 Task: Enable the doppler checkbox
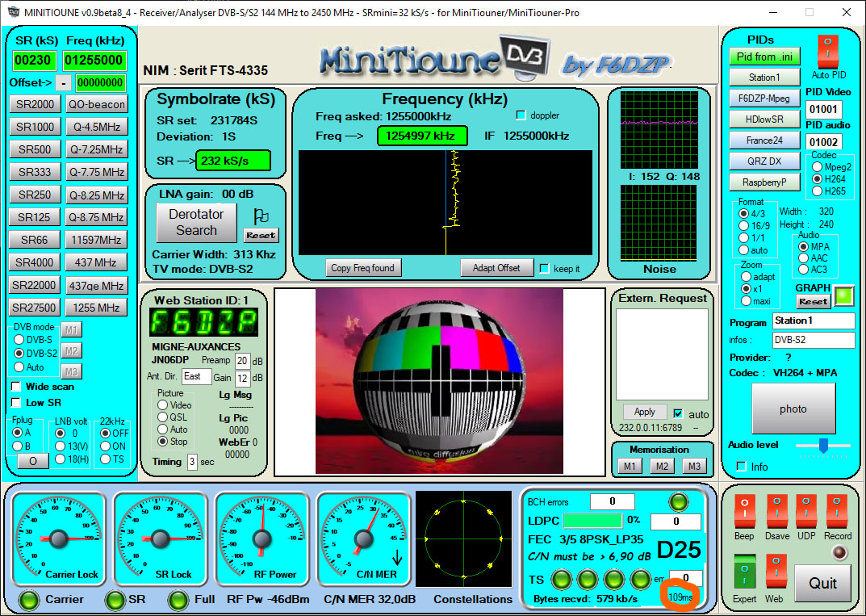521,116
